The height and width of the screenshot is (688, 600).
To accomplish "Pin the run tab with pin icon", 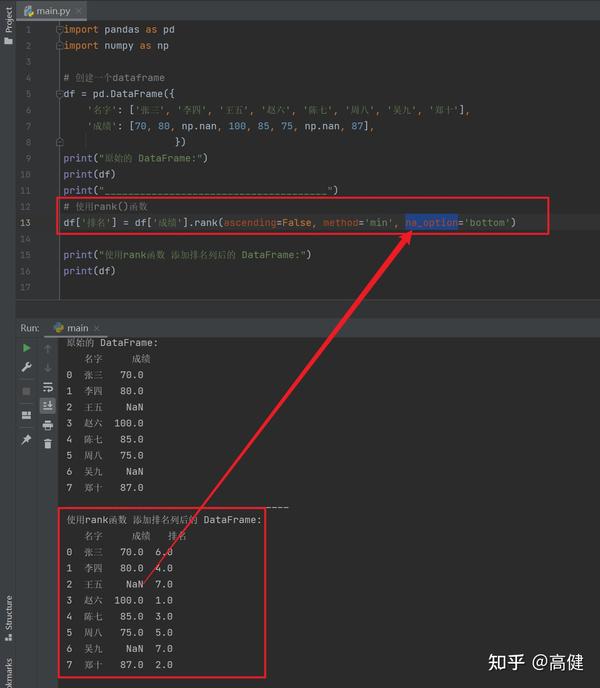I will (x=26, y=439).
